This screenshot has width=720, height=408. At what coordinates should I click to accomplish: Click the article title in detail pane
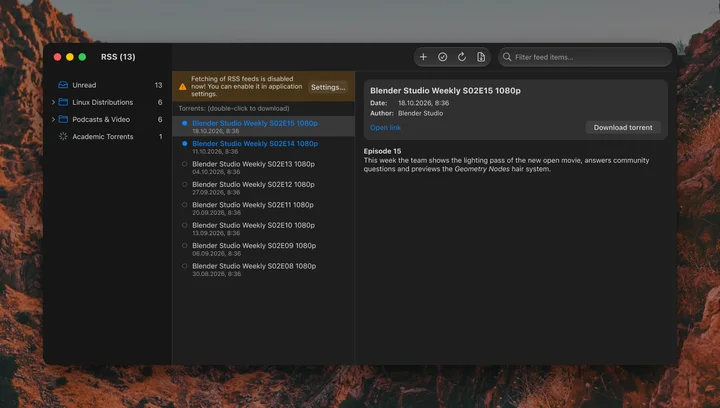click(445, 91)
